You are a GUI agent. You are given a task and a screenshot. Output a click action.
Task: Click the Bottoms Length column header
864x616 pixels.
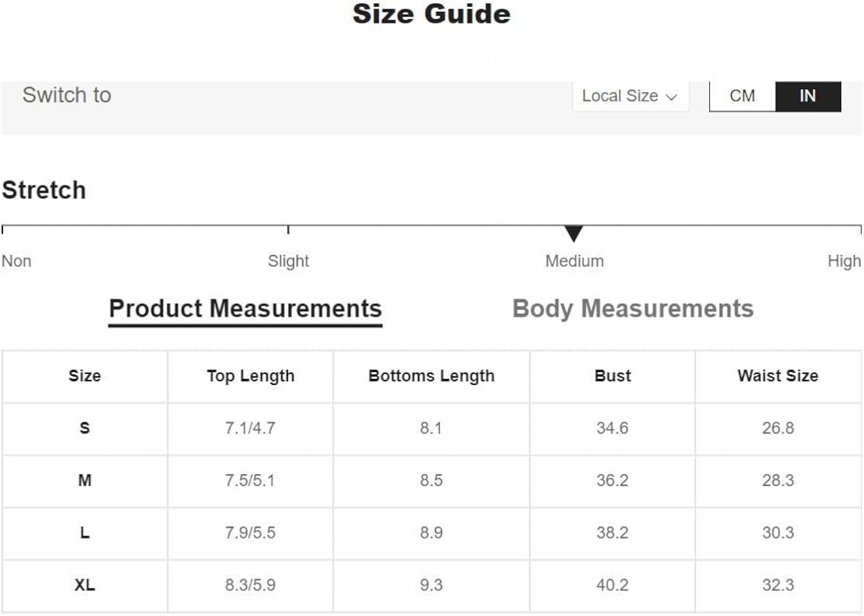point(431,376)
